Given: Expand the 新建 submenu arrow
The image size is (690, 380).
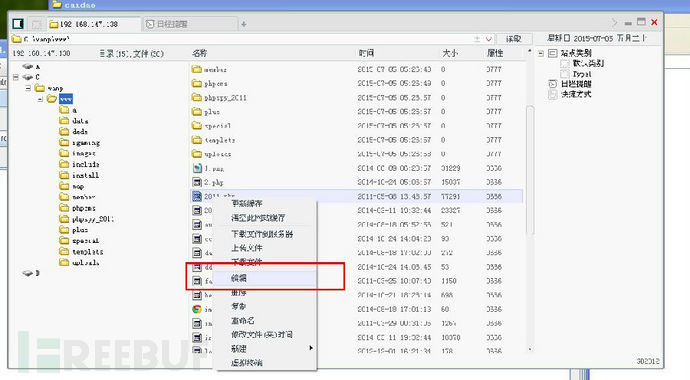Looking at the screenshot, I should 311,348.
